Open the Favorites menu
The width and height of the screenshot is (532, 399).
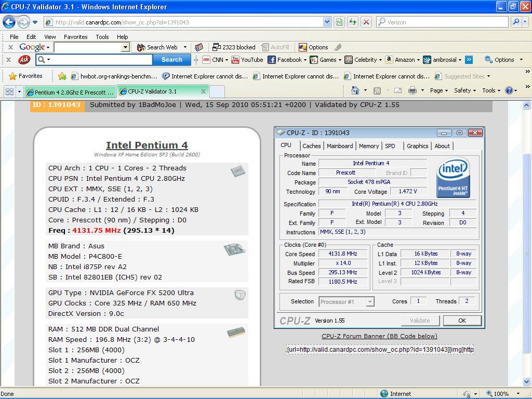[x=76, y=37]
